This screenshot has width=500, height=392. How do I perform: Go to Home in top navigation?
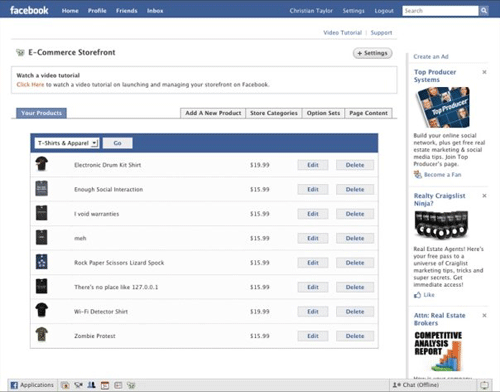(x=70, y=11)
